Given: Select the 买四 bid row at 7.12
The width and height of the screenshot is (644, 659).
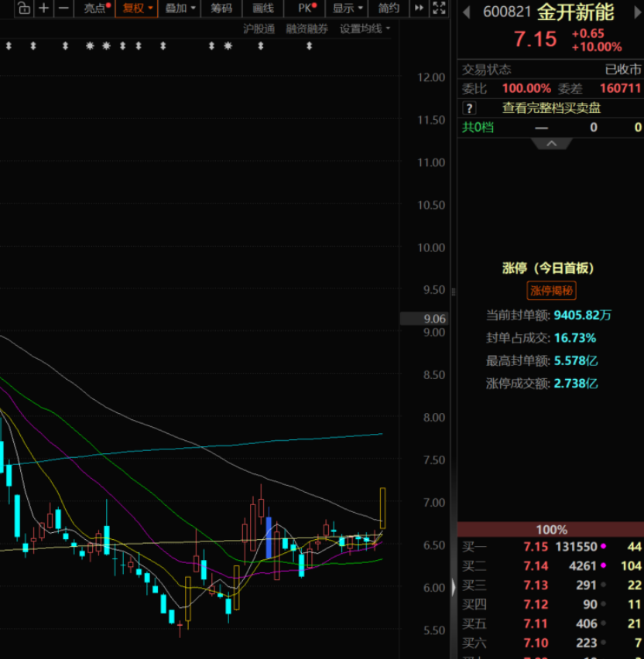Looking at the screenshot, I should coord(550,604).
